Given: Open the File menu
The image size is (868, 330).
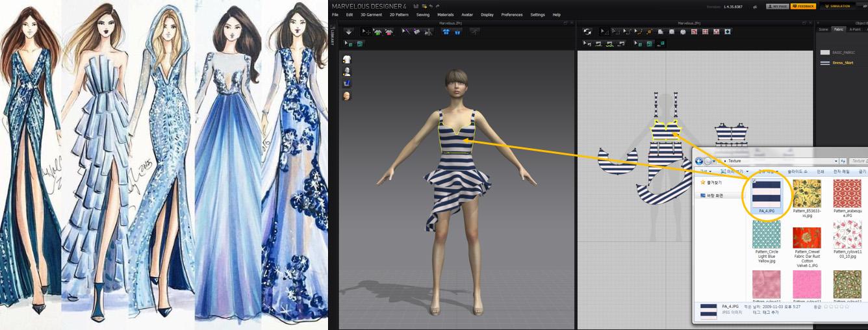Looking at the screenshot, I should 335,14.
